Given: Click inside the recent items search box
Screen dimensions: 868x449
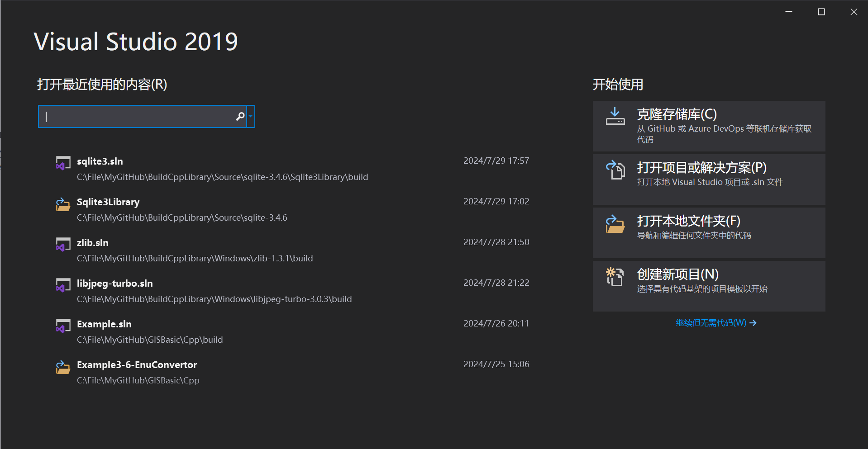Looking at the screenshot, I should tap(136, 116).
